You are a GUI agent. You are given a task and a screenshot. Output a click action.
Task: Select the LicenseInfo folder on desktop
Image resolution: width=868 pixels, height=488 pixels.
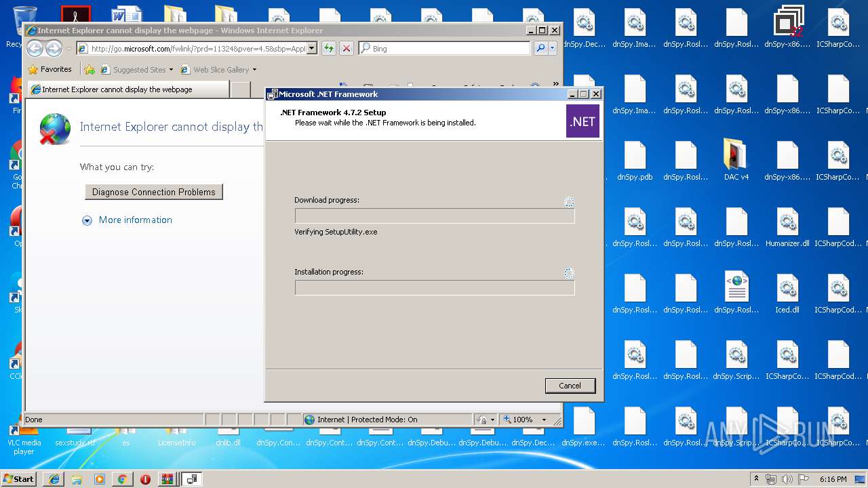(176, 437)
